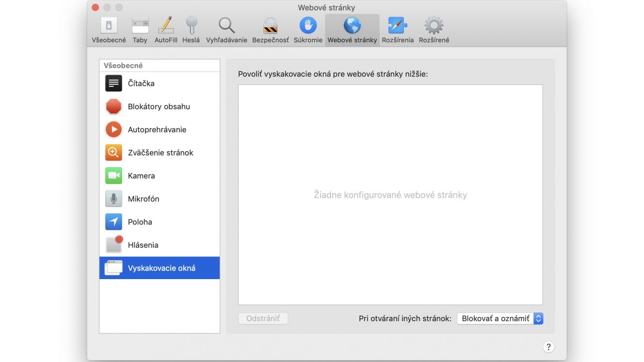
Task: Open the Heslá key icon pane
Action: 191,30
